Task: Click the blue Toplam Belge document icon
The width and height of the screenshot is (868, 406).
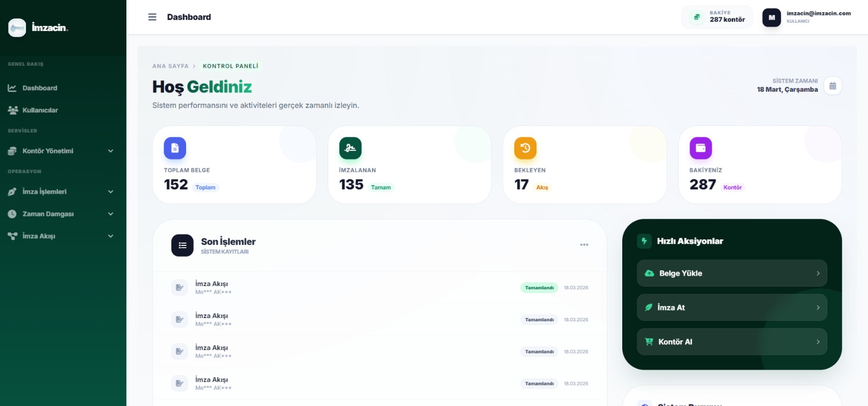Action: click(175, 148)
